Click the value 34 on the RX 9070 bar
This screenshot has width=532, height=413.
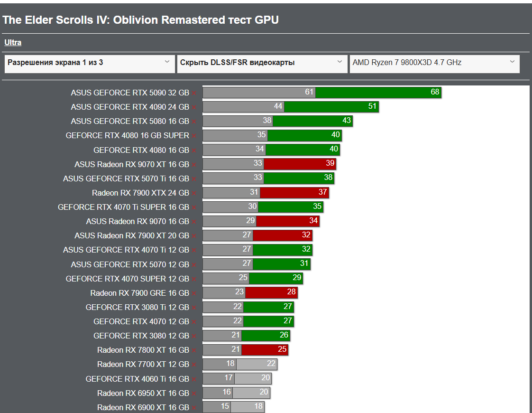point(313,220)
